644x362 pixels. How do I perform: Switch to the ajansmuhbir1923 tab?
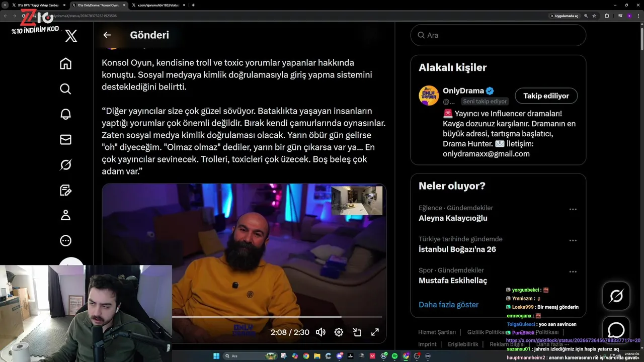pyautogui.click(x=158, y=5)
